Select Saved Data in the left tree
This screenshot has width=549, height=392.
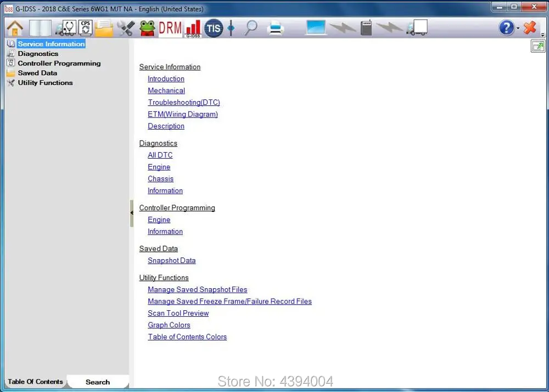[x=37, y=73]
